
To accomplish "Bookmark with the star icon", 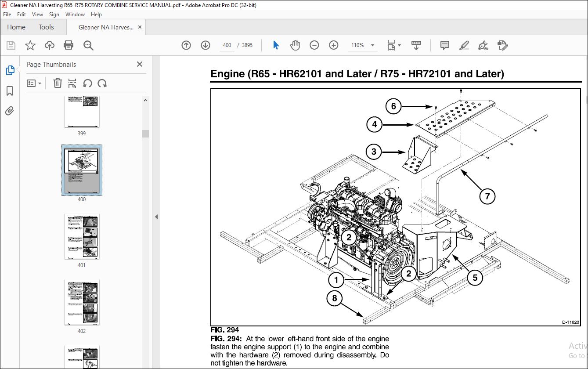I will (x=30, y=45).
